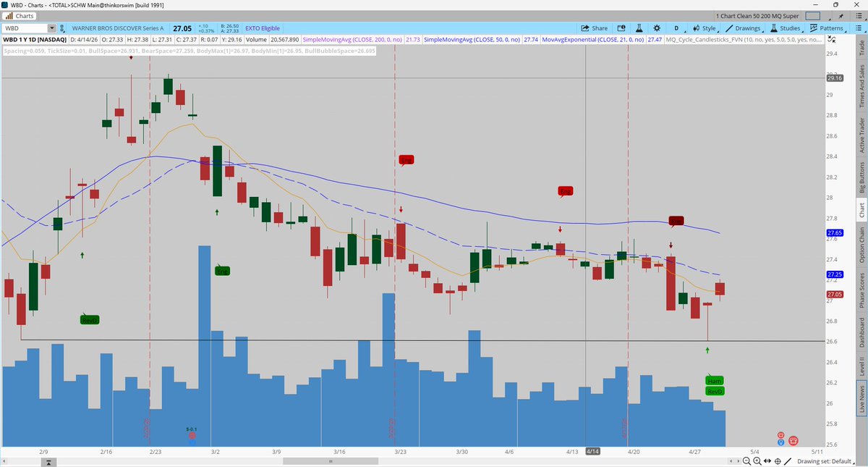Screen dimensions: 868x467
Task: Click the small red phone event icon
Action: (x=781, y=434)
